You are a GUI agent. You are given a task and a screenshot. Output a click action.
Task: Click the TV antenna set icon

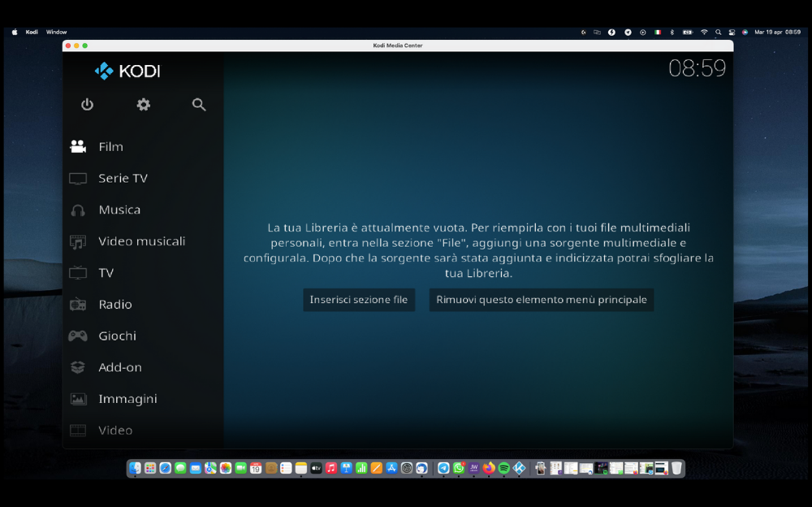click(78, 273)
